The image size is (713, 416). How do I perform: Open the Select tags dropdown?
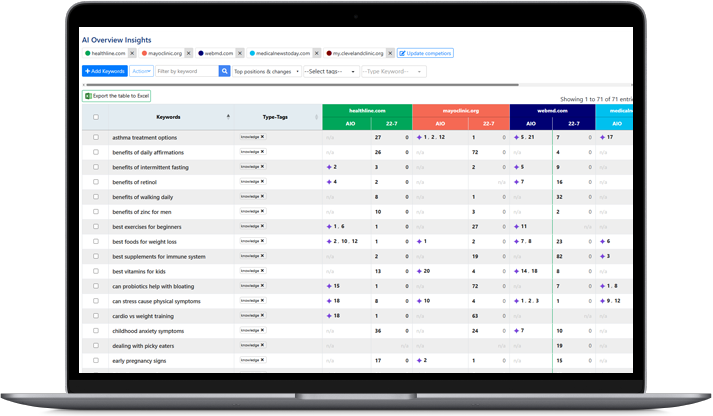[x=330, y=71]
